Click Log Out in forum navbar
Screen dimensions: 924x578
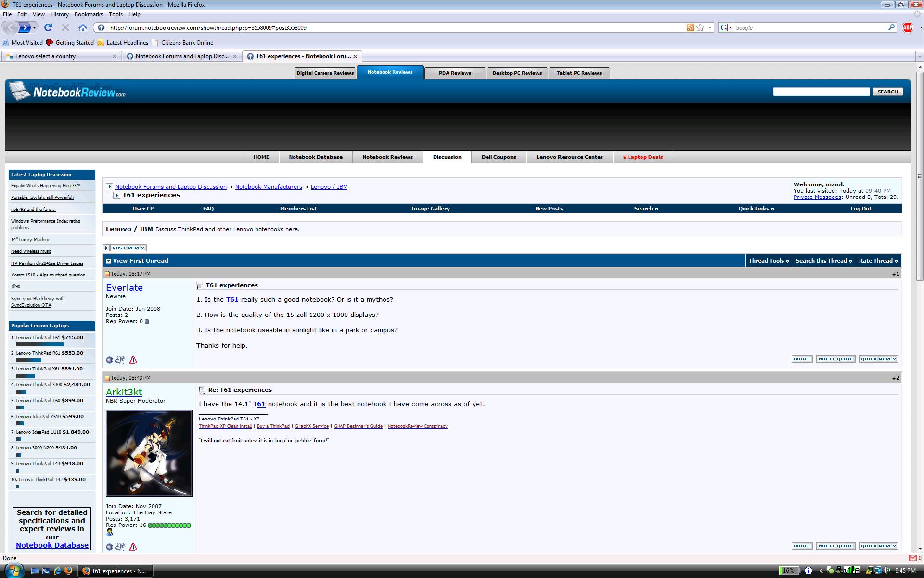tap(861, 209)
